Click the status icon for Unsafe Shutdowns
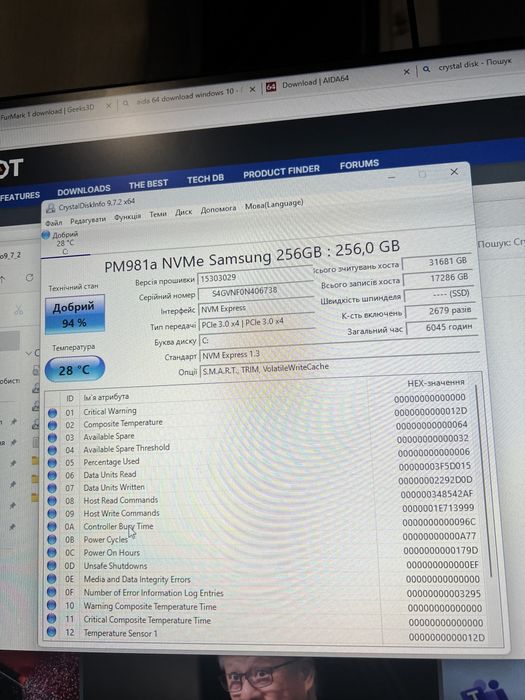The image size is (525, 700). coord(52,566)
